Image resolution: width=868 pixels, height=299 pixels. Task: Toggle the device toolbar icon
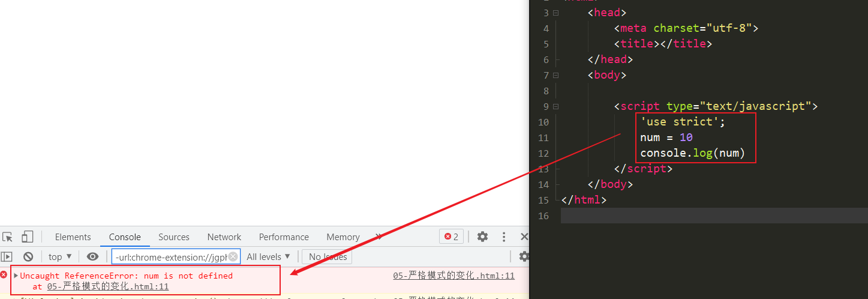point(28,237)
